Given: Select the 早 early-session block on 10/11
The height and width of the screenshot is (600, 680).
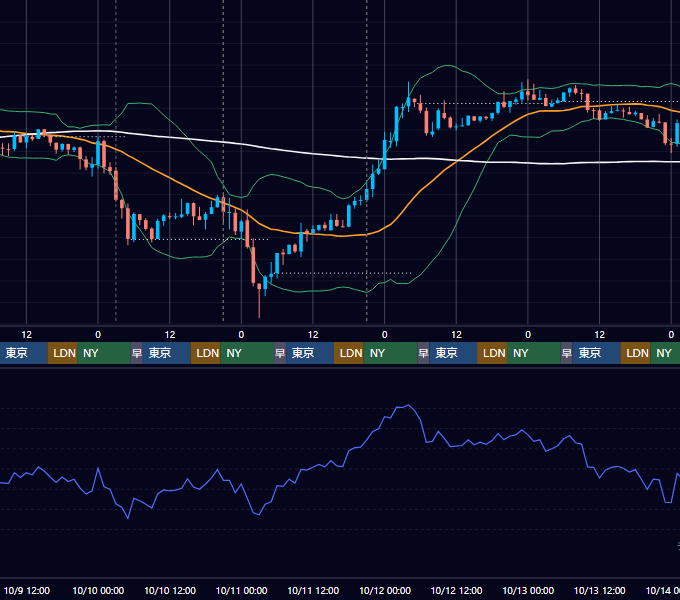Looking at the screenshot, I should pyautogui.click(x=280, y=353).
